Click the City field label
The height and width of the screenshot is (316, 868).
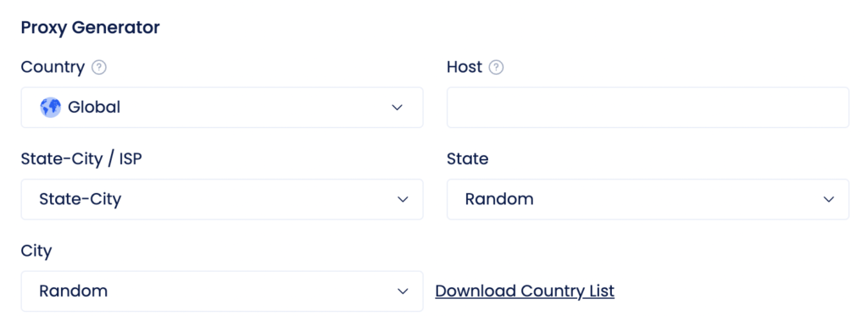click(x=36, y=252)
